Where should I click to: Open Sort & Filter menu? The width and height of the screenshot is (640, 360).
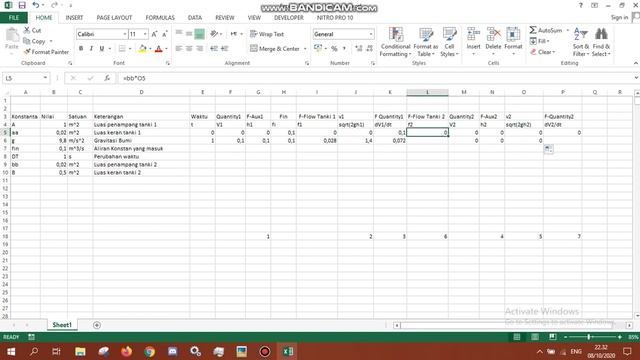pyautogui.click(x=580, y=42)
